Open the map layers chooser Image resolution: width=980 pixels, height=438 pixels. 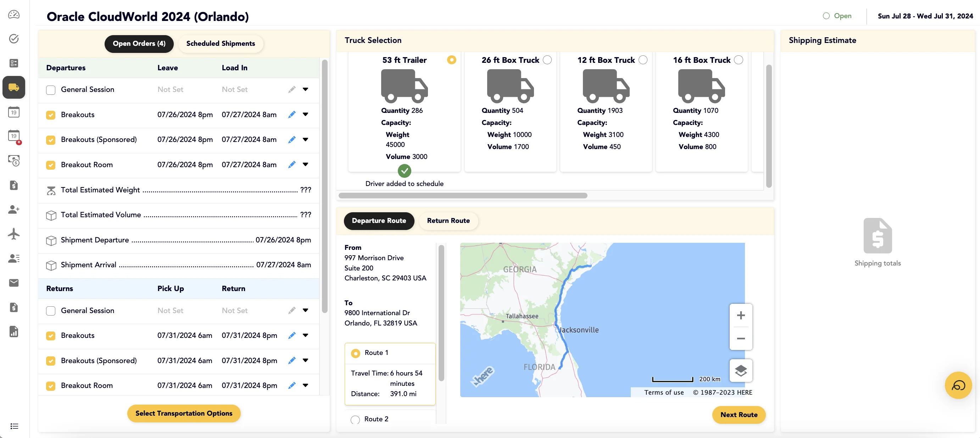point(741,371)
